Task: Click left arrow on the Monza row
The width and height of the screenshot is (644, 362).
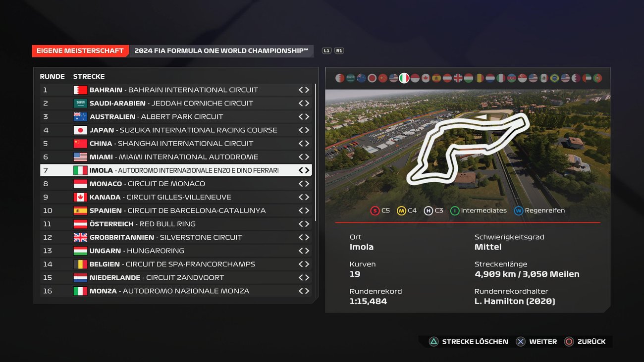Action: tap(301, 291)
